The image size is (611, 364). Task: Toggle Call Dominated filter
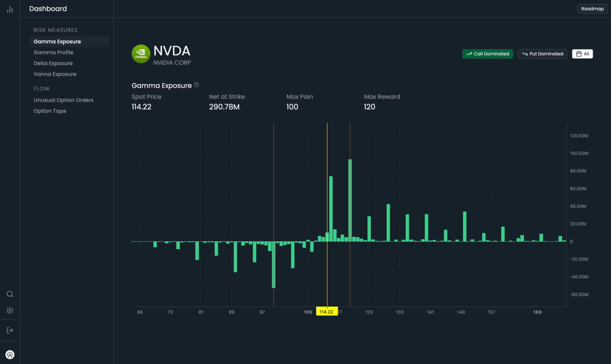point(487,54)
